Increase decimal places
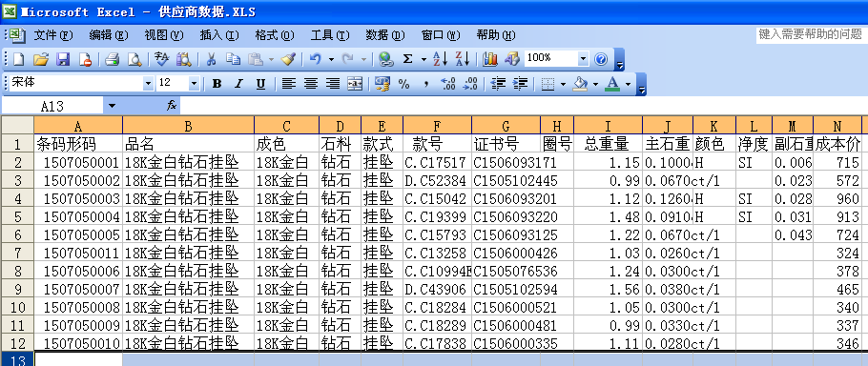The image size is (868, 366). [x=448, y=84]
